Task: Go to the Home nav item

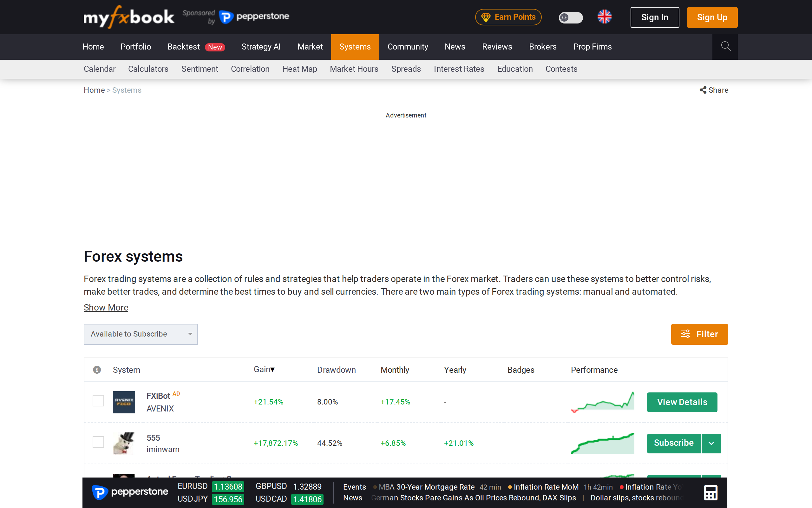Action: point(93,47)
